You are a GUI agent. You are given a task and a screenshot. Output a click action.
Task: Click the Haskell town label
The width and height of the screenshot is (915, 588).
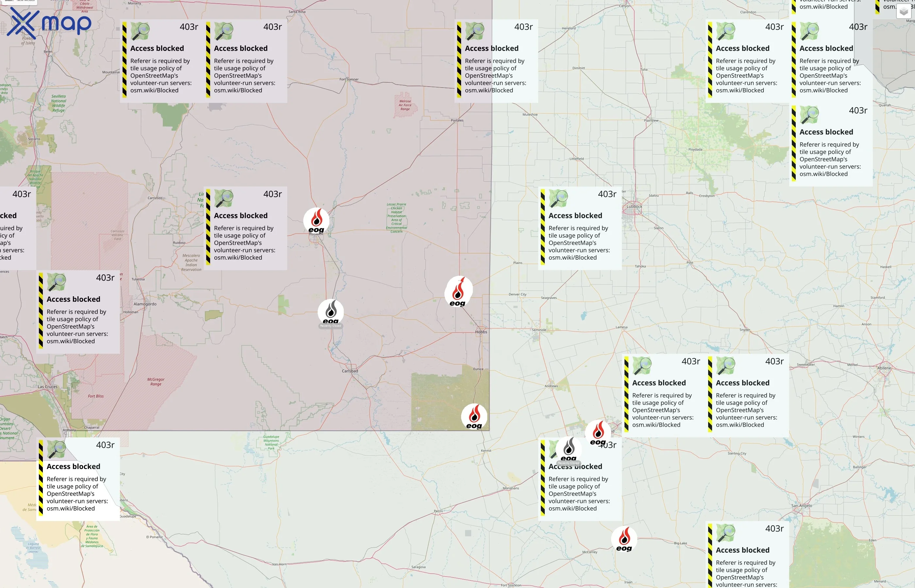(x=886, y=267)
